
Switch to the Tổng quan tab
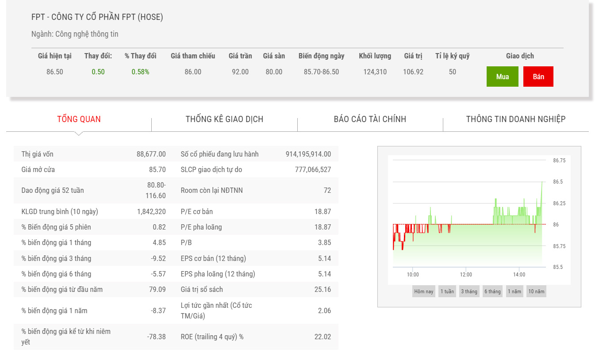coord(79,119)
